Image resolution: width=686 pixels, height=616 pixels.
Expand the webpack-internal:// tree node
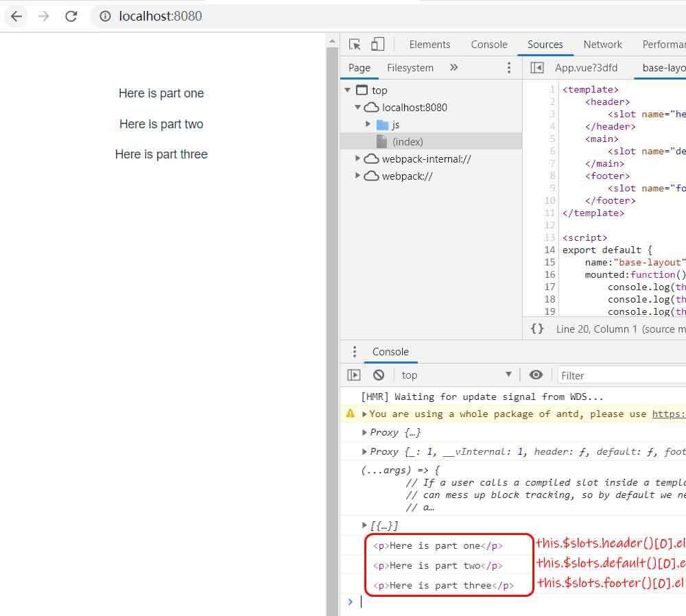pyautogui.click(x=357, y=158)
